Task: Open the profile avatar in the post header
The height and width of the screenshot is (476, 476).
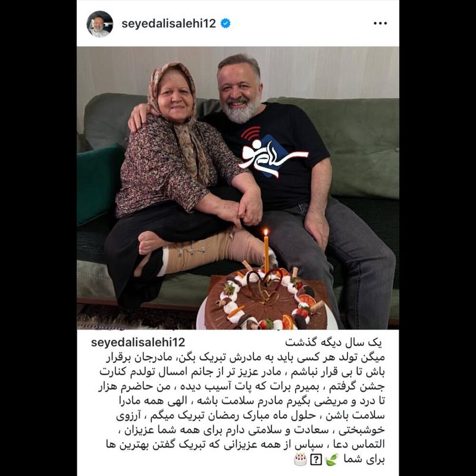Action: [99, 24]
